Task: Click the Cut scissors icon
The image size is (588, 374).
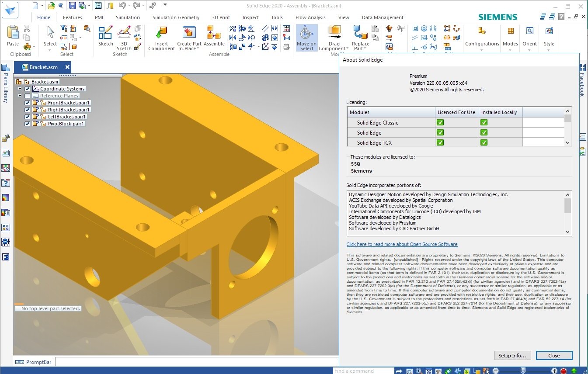Action: 27,28
